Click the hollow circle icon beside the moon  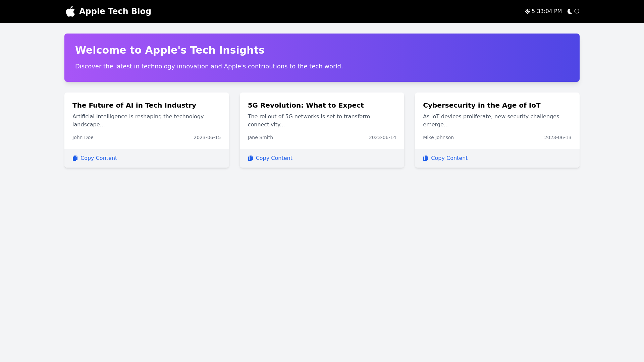click(x=577, y=11)
